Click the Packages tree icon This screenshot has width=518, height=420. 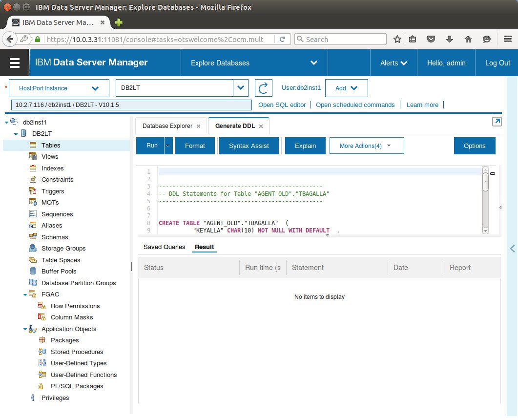coord(42,340)
